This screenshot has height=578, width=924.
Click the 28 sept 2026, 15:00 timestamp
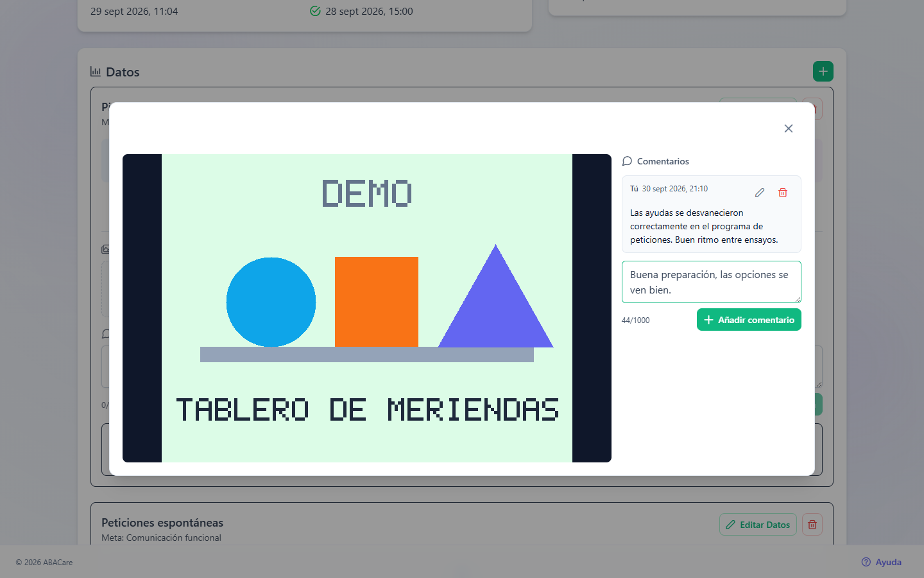(x=369, y=12)
